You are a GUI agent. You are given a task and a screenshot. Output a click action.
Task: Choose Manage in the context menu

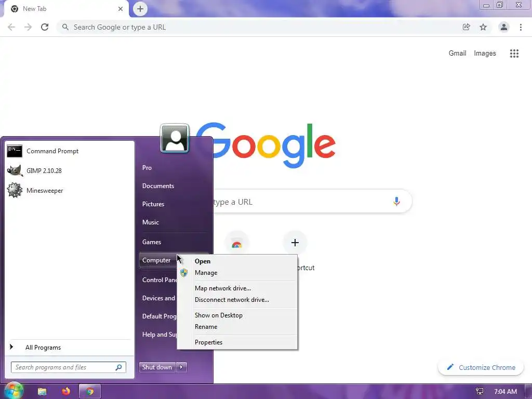[x=237, y=273]
